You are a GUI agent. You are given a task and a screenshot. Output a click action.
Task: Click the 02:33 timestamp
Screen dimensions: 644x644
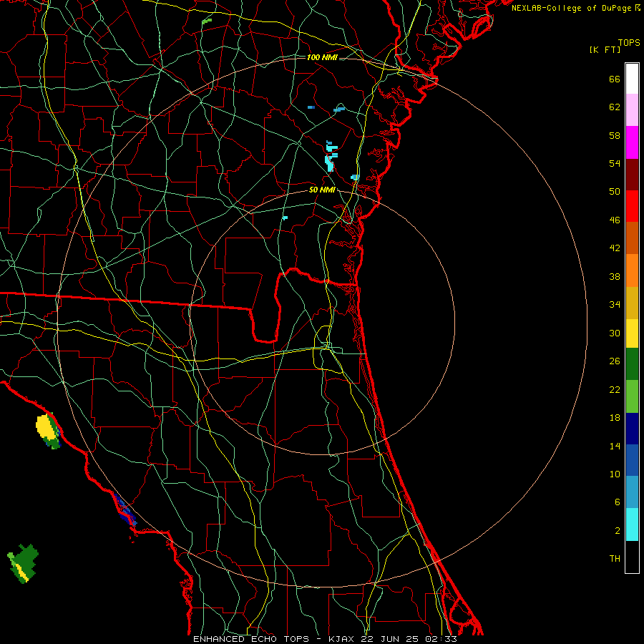441,639
